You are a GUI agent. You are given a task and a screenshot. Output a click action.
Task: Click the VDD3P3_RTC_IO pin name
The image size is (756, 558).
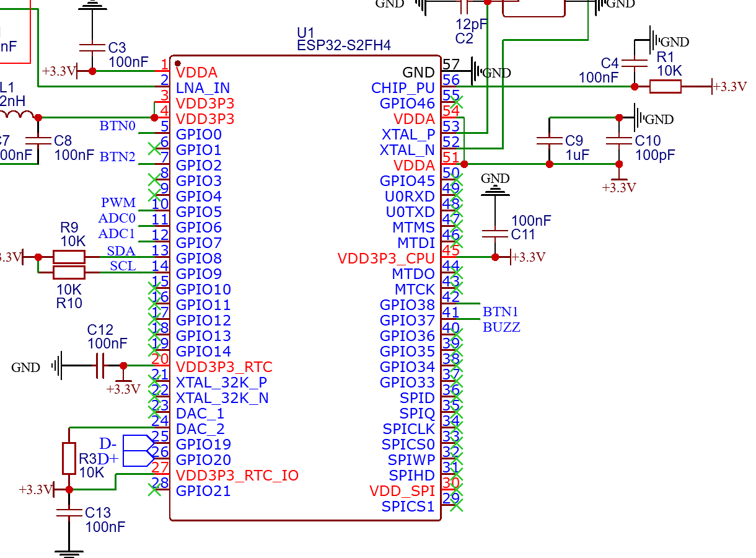(237, 475)
